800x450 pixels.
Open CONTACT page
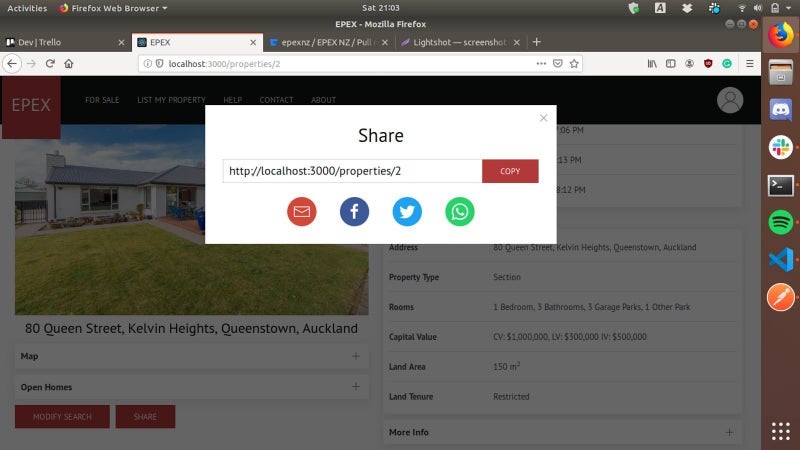point(276,100)
